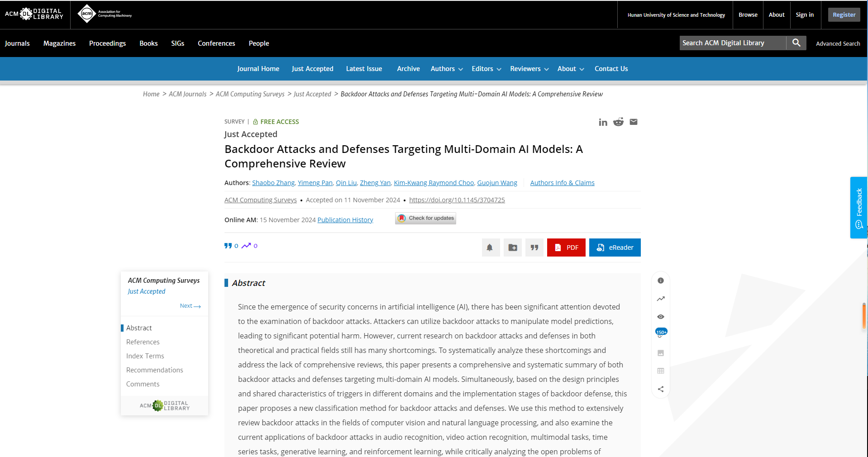Viewport: 868px width, 457px height.
Task: Jump to Comments section in sidebar
Action: coord(143,384)
